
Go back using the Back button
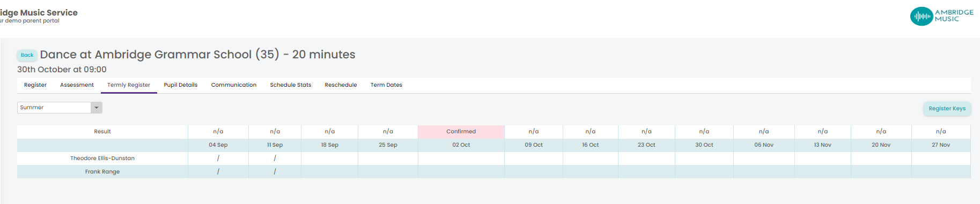coord(27,55)
